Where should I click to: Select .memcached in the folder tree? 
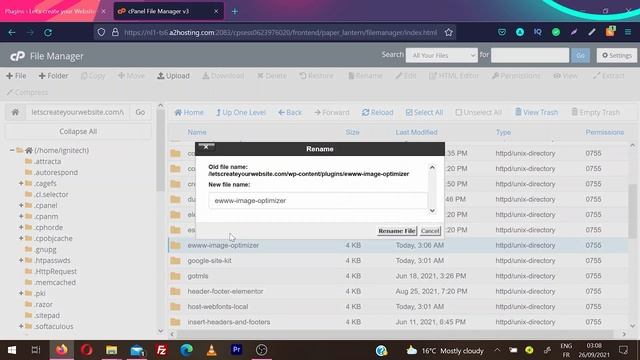[x=55, y=282]
